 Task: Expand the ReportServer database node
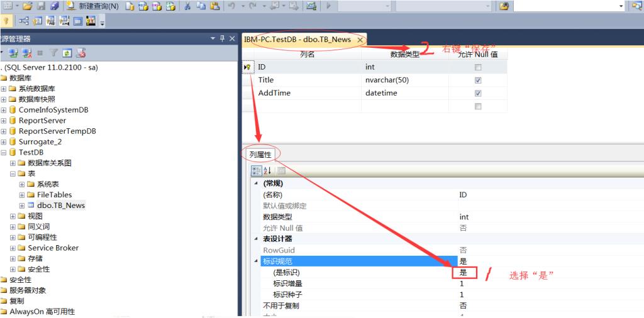click(4, 121)
